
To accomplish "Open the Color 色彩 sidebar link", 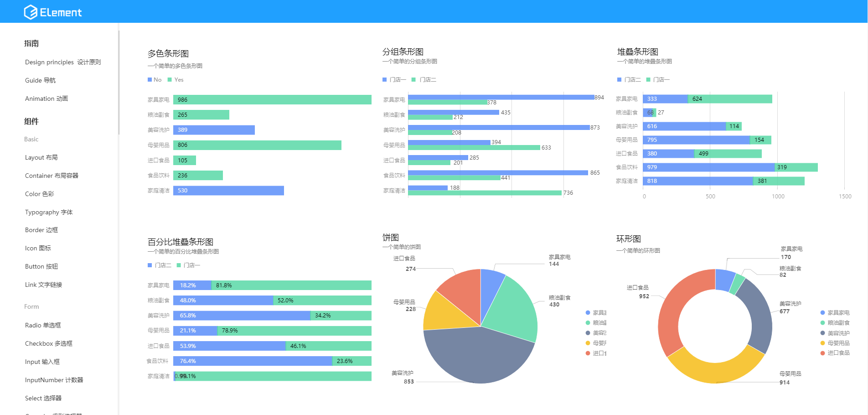I will [x=40, y=194].
